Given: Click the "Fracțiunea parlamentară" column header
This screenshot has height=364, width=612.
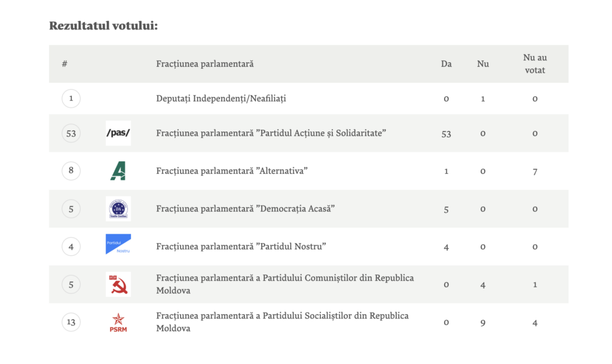Looking at the screenshot, I should click(204, 64).
